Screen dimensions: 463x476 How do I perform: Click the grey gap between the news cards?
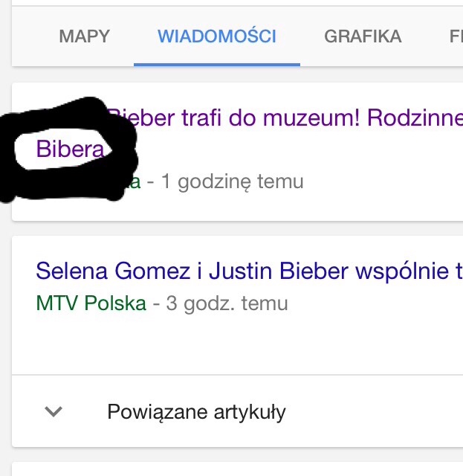238,228
